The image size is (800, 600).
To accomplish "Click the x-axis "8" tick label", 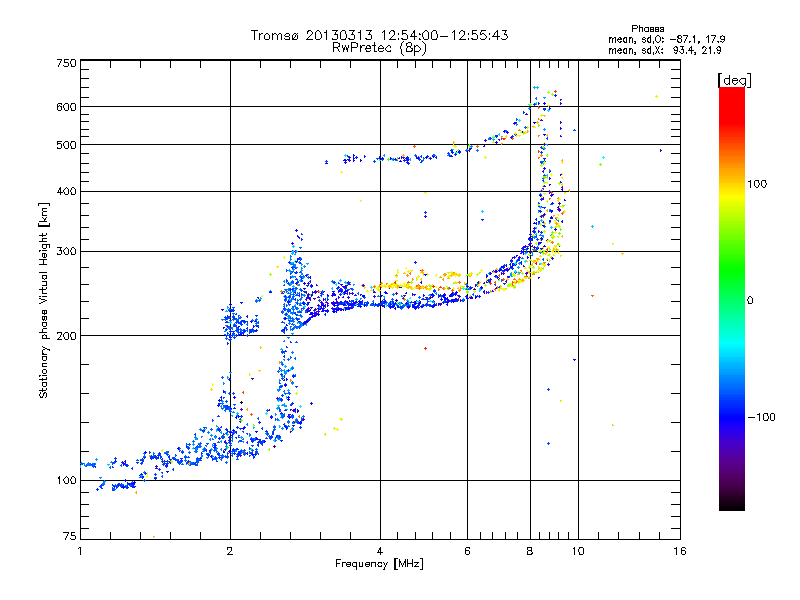I will (530, 551).
